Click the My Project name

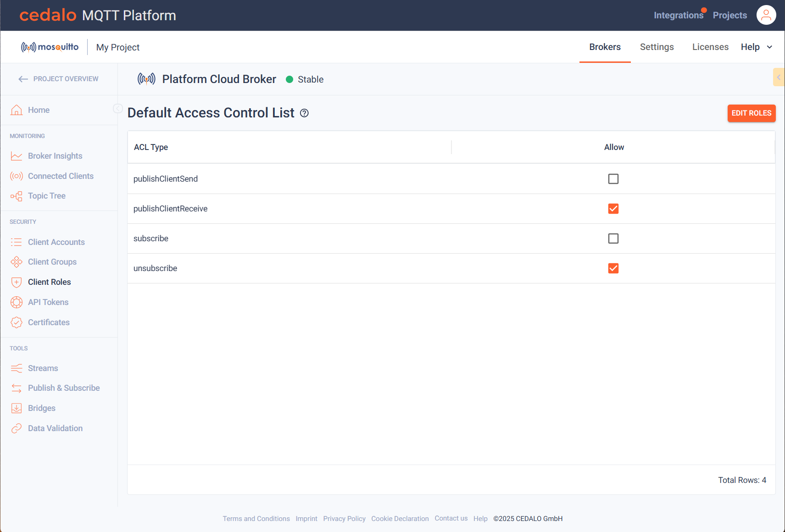point(117,47)
